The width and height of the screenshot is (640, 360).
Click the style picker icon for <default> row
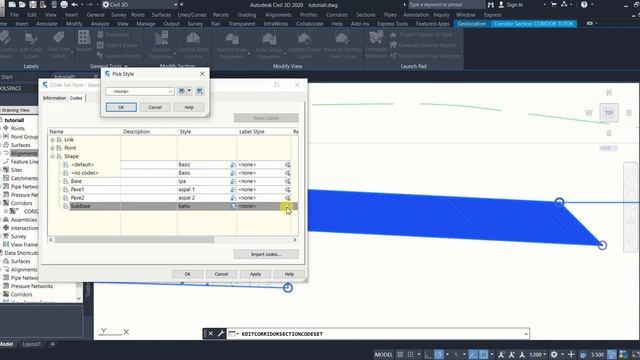(x=233, y=164)
